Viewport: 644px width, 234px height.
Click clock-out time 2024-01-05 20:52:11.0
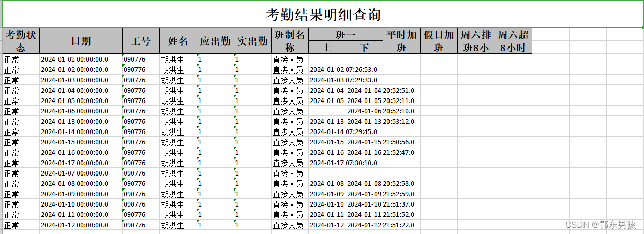(381, 100)
